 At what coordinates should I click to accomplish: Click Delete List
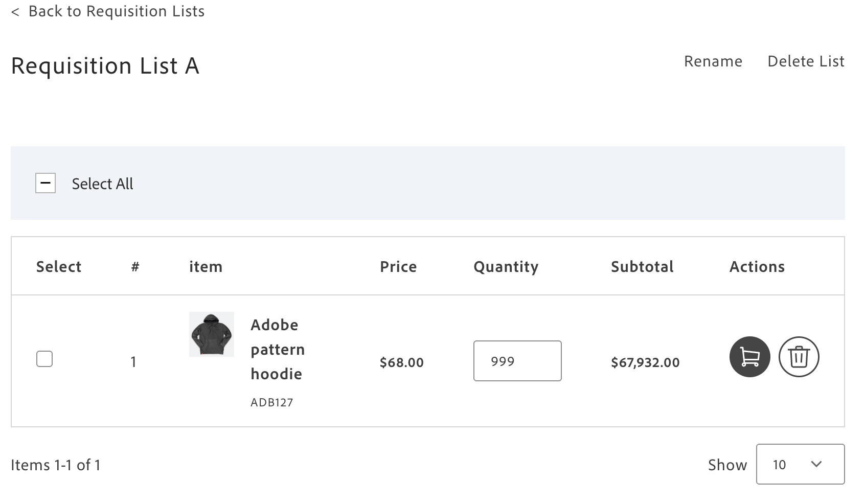click(x=806, y=61)
